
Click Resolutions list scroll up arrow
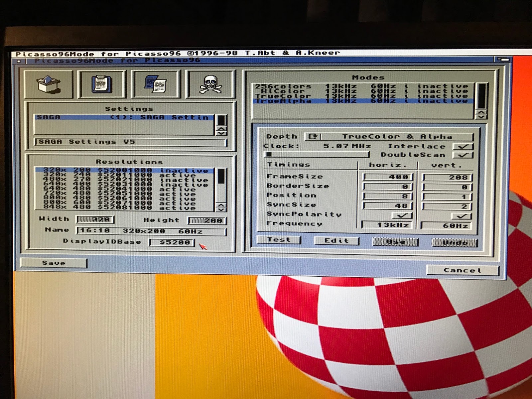(x=221, y=205)
